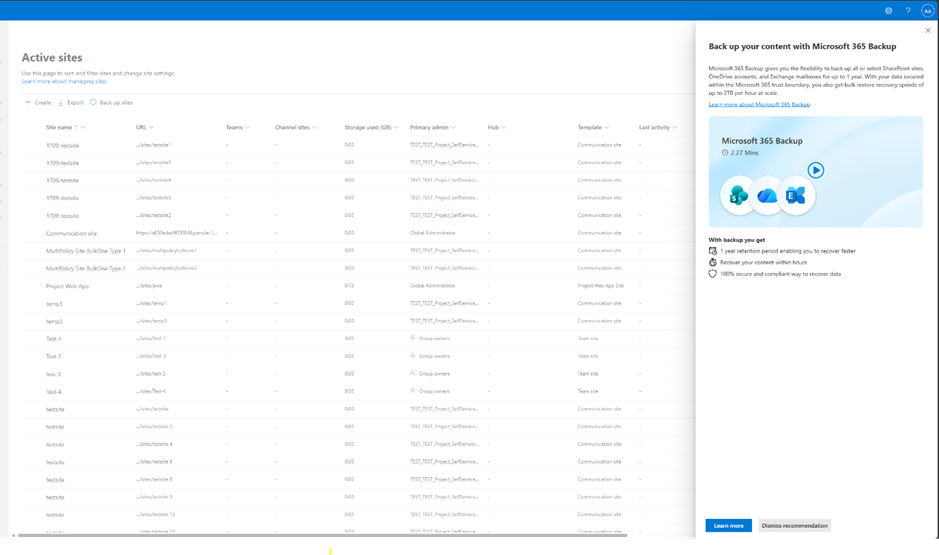
Task: Click the group icon in the Test-1 row
Action: [x=413, y=338]
